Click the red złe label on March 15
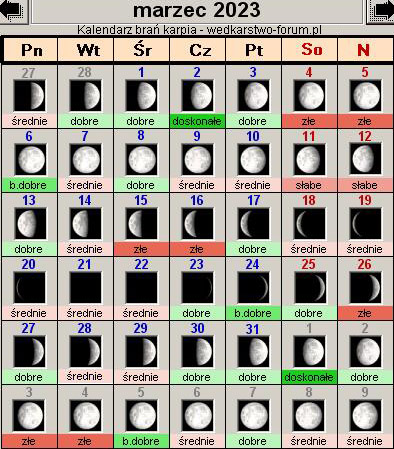The width and height of the screenshot is (394, 449). click(x=141, y=249)
